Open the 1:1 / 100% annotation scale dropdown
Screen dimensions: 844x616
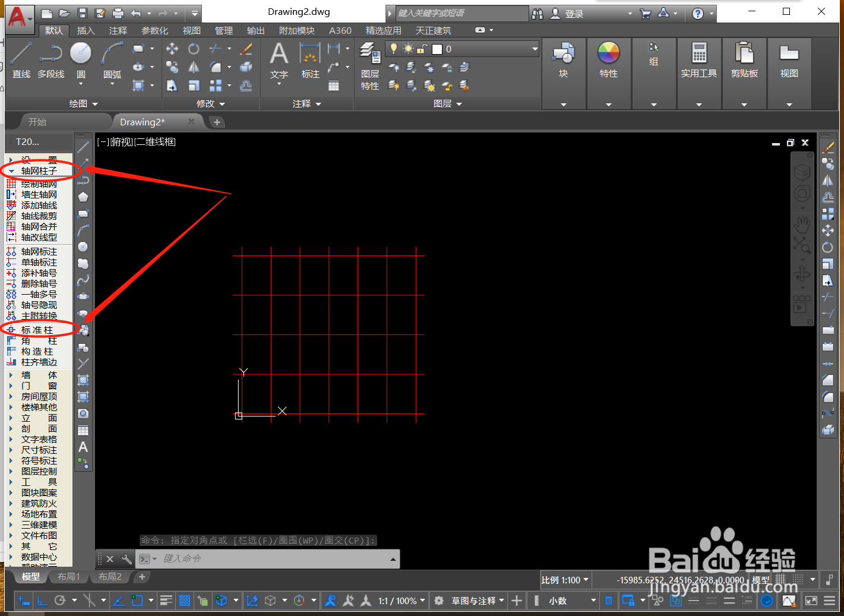pos(402,601)
